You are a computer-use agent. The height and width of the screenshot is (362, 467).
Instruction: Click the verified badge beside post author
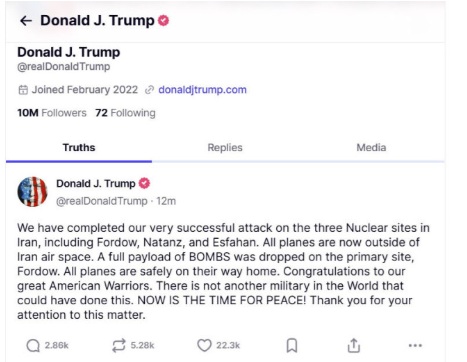pos(144,183)
